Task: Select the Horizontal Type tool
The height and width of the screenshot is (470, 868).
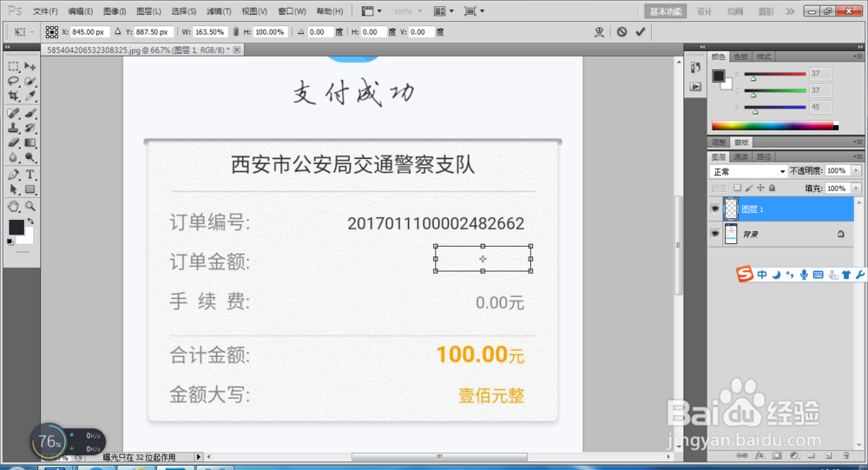Action: (x=30, y=175)
